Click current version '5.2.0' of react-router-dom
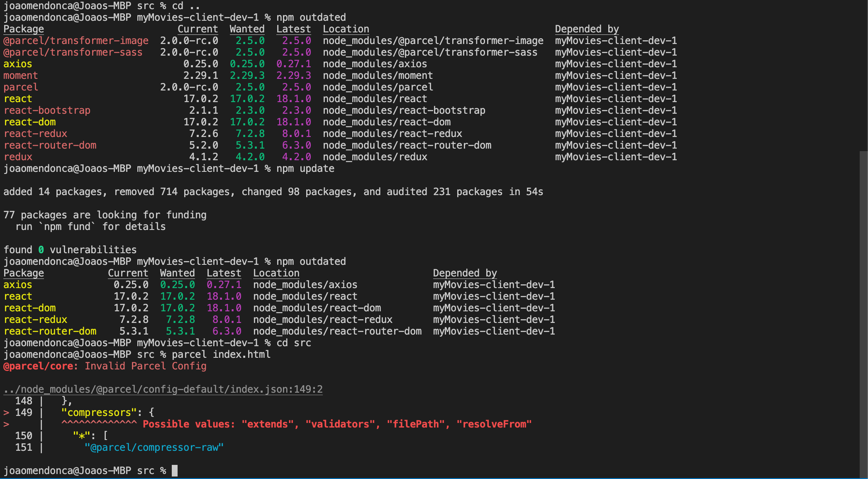This screenshot has height=479, width=868. [x=204, y=145]
